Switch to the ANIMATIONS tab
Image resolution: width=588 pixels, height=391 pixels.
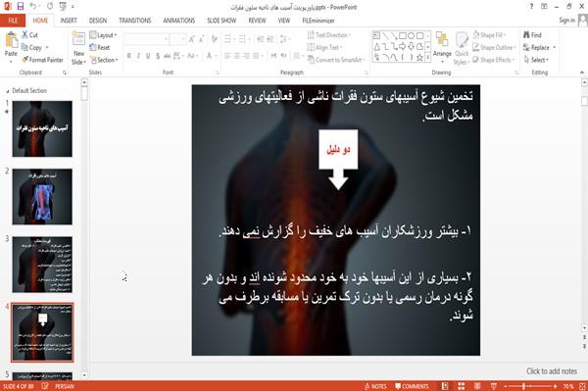[x=179, y=21]
